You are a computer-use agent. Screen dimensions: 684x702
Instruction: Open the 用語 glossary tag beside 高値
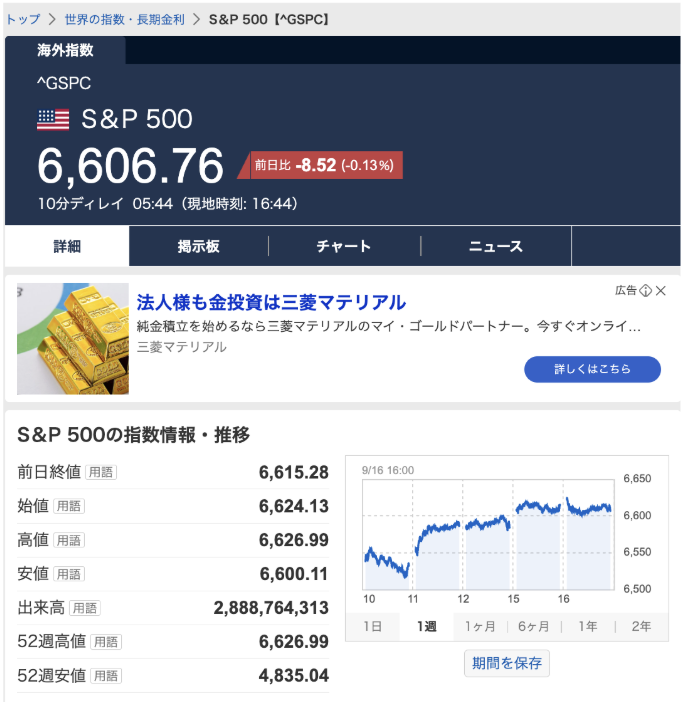pos(68,540)
